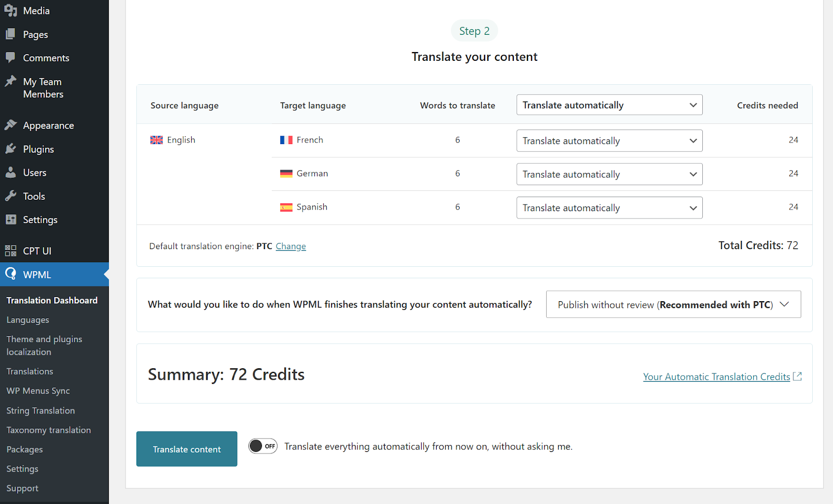Click the Appearance paintbrush icon
The height and width of the screenshot is (504, 833).
point(10,125)
